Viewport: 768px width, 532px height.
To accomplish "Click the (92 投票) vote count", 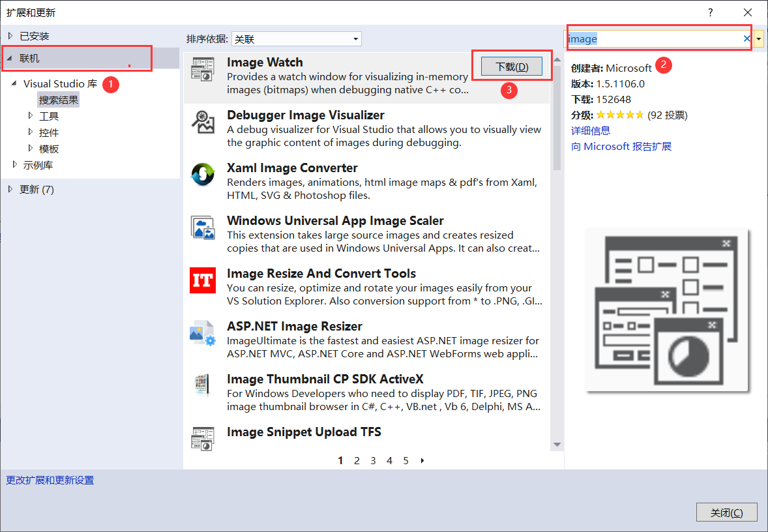I will (667, 115).
